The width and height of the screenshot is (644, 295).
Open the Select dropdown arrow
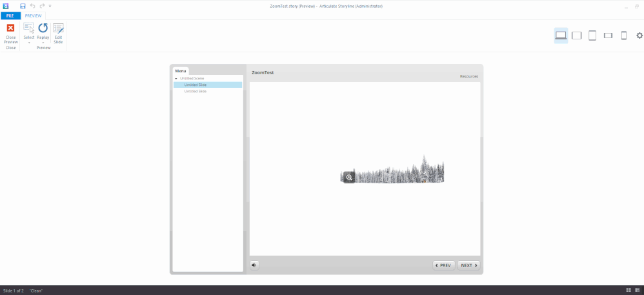(29, 43)
